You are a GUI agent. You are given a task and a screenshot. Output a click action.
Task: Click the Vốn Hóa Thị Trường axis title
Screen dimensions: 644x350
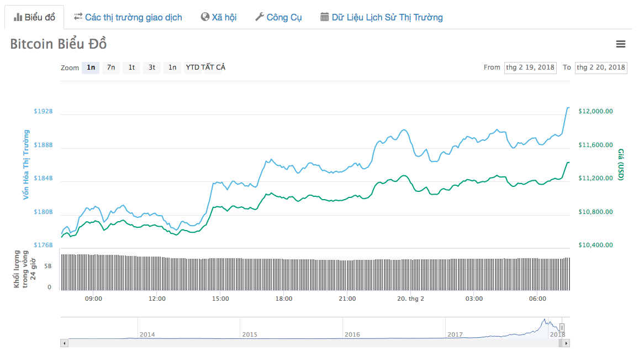(x=26, y=165)
